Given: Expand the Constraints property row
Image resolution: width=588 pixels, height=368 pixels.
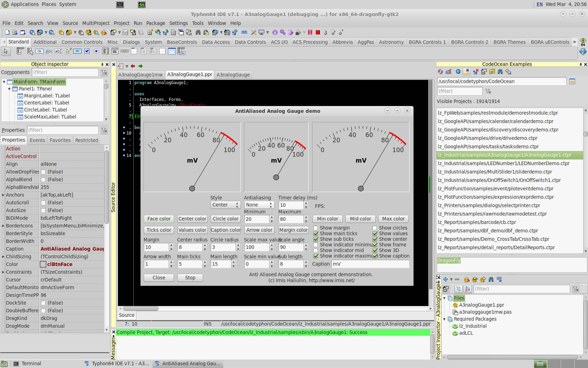Looking at the screenshot, I should coord(3,272).
